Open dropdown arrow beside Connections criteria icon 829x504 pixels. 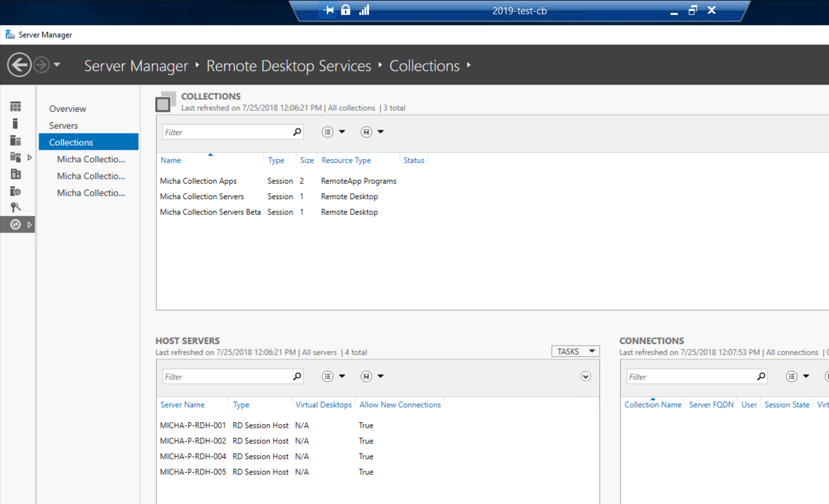click(x=806, y=376)
